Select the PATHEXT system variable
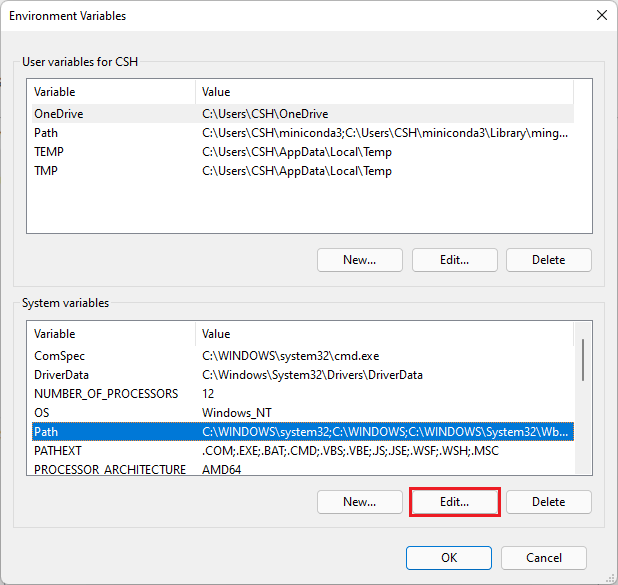Image resolution: width=618 pixels, height=585 pixels. pos(303,451)
